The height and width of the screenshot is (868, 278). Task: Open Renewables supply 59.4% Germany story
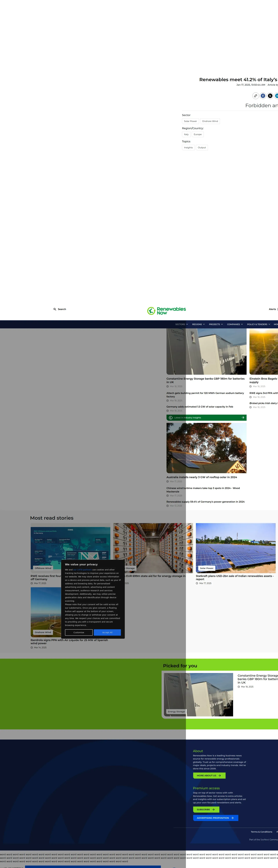coord(205,502)
